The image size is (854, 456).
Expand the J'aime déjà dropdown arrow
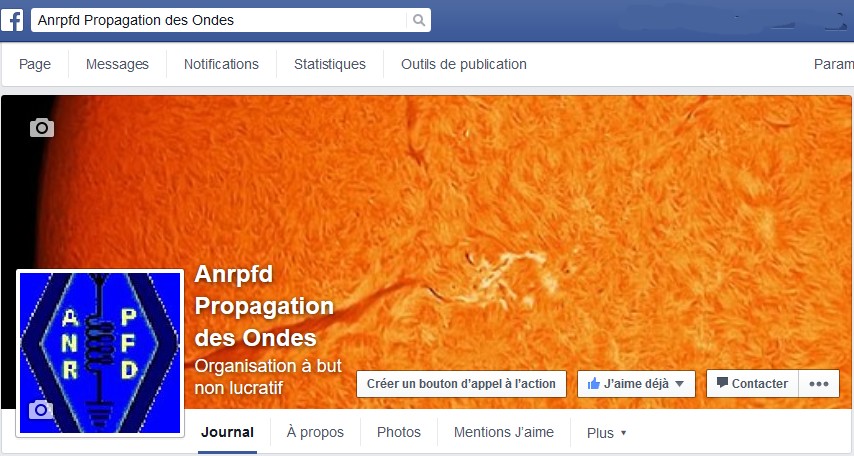click(x=679, y=384)
